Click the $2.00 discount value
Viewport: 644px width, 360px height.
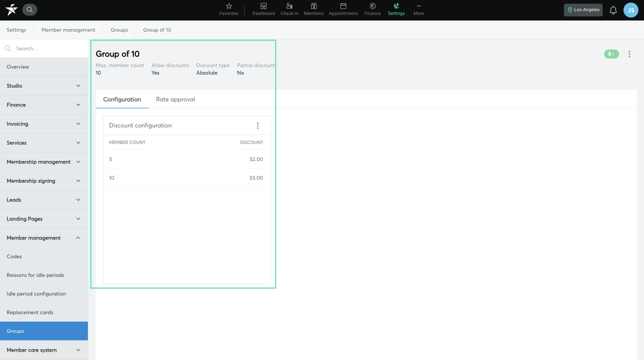[256, 159]
